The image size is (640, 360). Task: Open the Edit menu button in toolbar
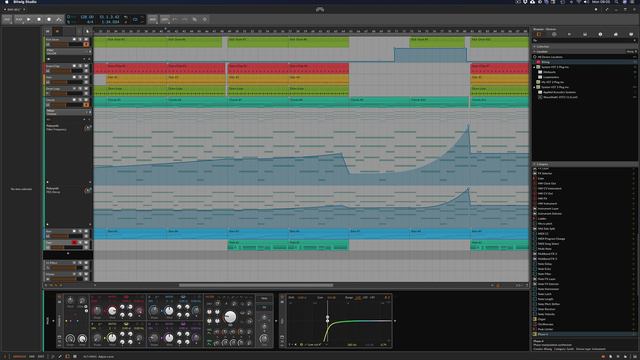click(164, 19)
